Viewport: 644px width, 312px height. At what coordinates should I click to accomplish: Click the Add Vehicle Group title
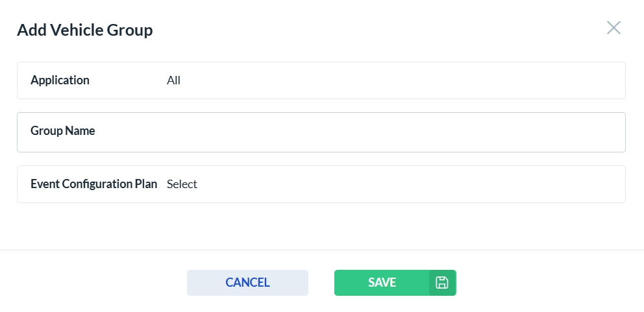pyautogui.click(x=84, y=30)
